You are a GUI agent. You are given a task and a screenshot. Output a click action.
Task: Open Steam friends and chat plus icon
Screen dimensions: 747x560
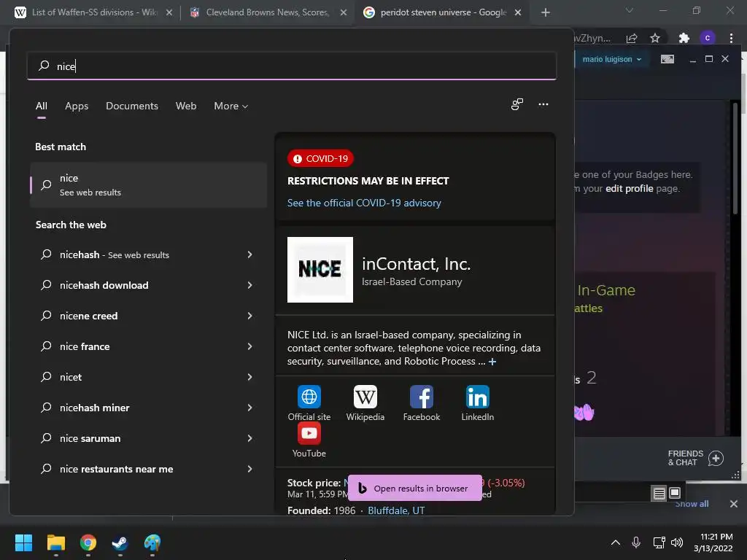point(716,458)
